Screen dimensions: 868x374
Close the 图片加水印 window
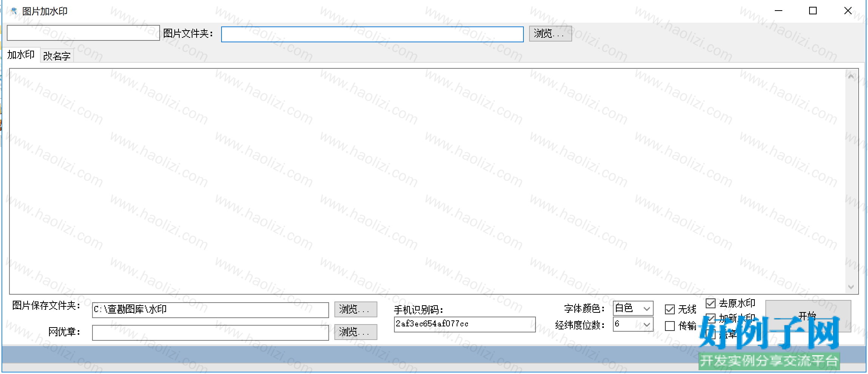pyautogui.click(x=848, y=11)
